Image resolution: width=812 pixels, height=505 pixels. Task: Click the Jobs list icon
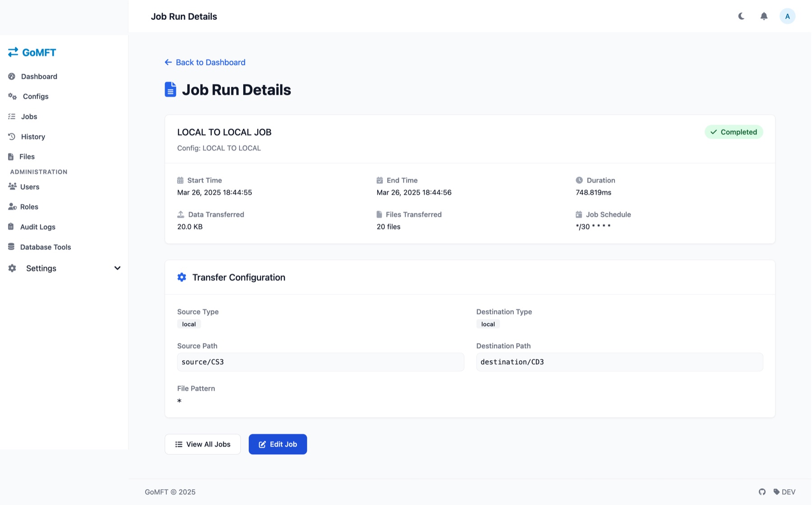12,116
